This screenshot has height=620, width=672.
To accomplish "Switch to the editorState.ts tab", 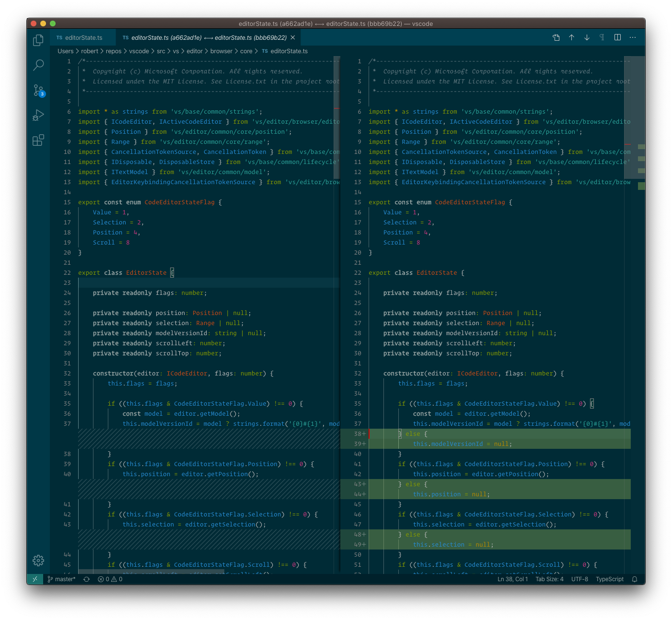I will [83, 37].
